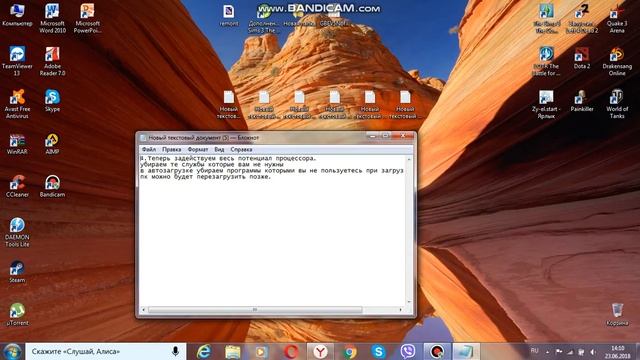This screenshot has width=640, height=360.
Task: Open the taskbar clock and date
Action: tap(617, 352)
